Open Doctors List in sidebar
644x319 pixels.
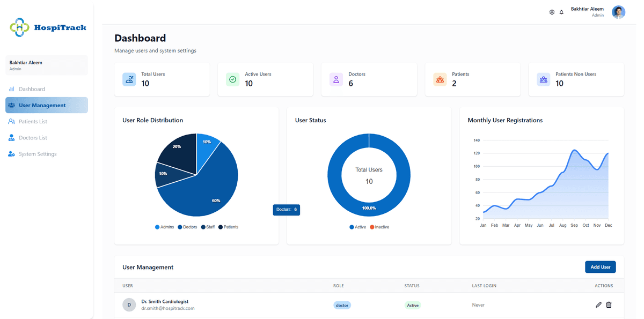click(33, 138)
